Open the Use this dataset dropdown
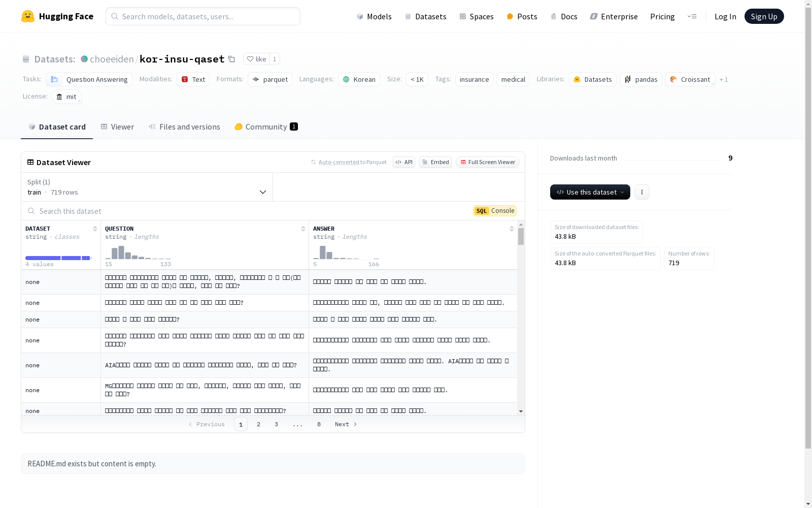812x508 pixels. pos(590,192)
